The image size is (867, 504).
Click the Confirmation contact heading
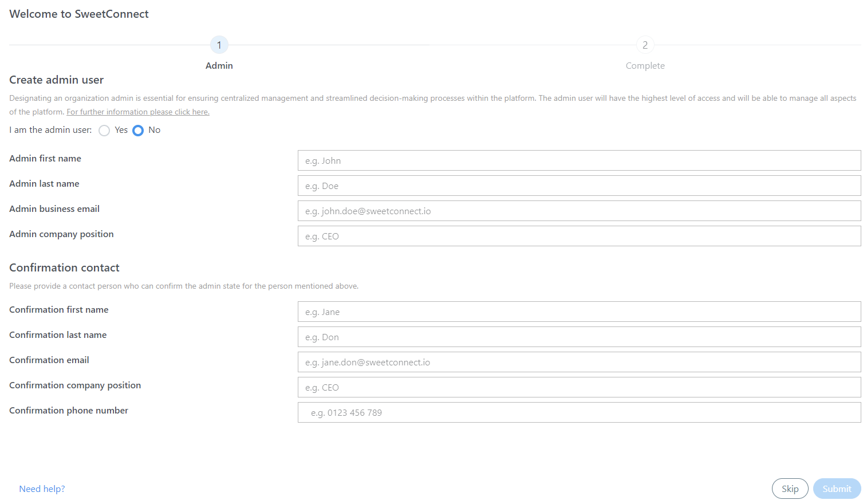click(64, 267)
